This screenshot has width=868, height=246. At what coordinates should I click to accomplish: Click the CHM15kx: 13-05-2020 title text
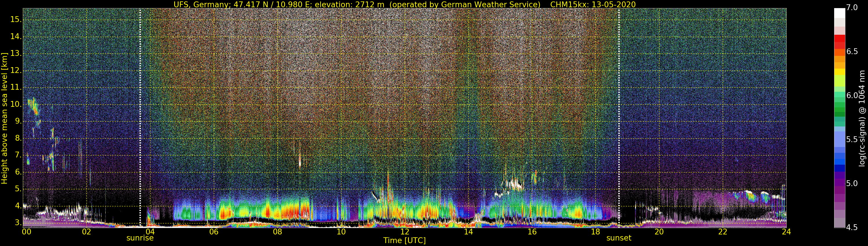[593, 4]
